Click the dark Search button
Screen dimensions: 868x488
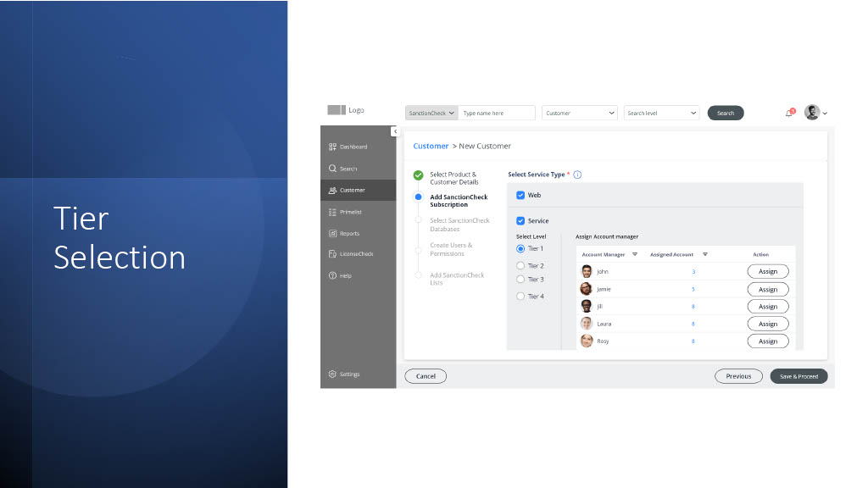726,113
